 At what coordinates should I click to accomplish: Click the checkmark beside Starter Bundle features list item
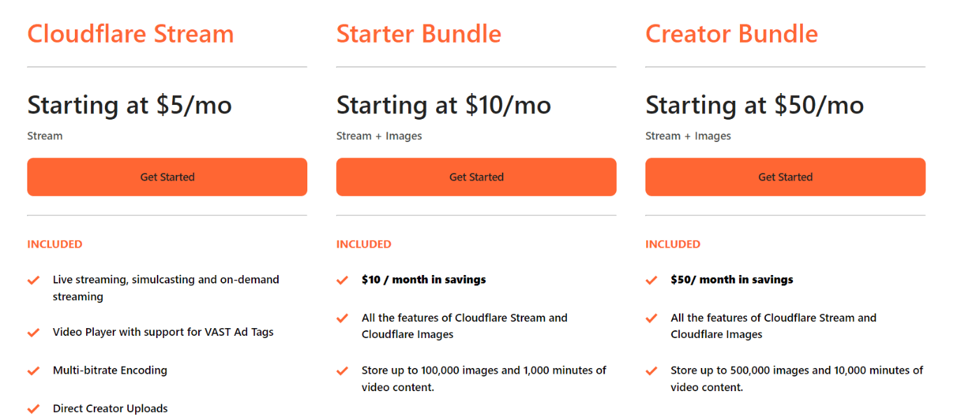342,318
